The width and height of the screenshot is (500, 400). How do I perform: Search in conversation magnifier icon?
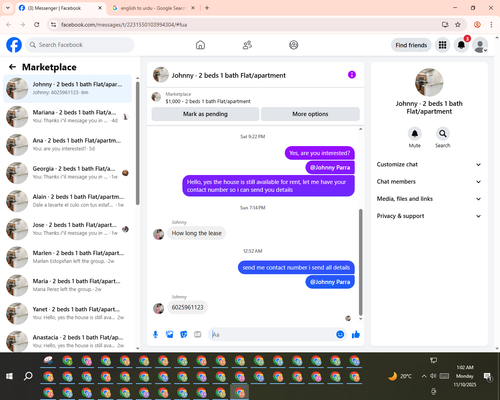(443, 134)
